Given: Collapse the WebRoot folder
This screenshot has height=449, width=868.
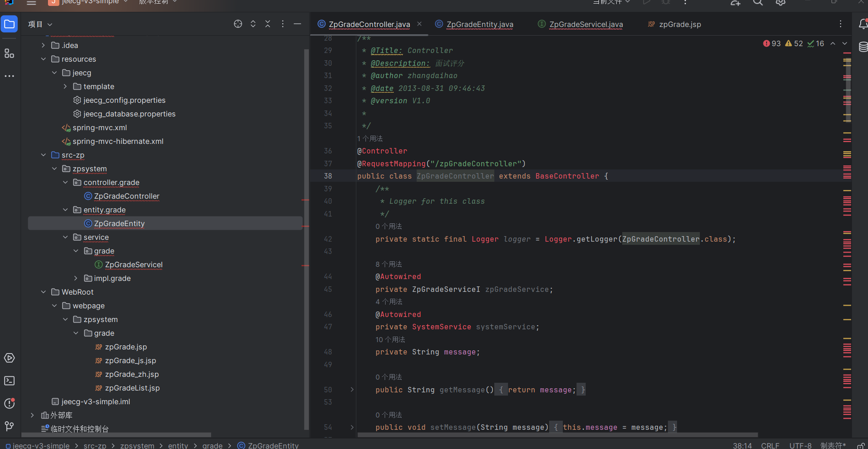Looking at the screenshot, I should pos(43,292).
